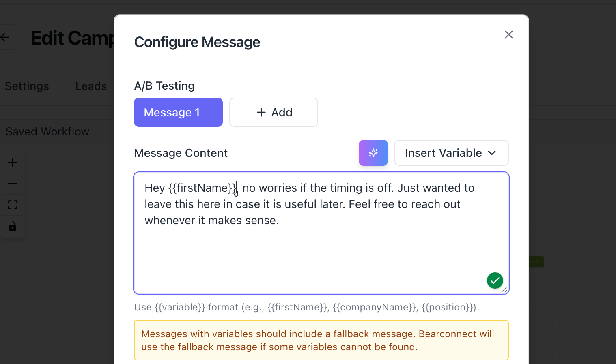Screen dimensions: 616x364
Task: Select the Message 1 variant tab
Action: [178, 112]
